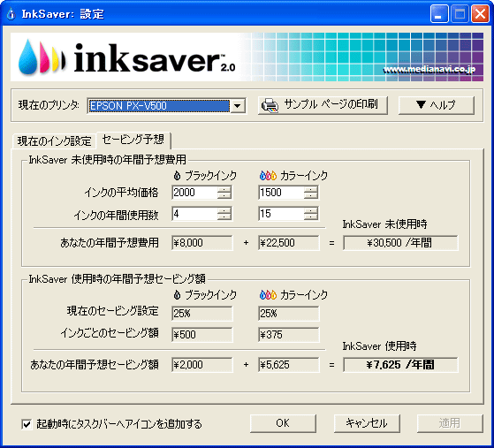The height and width of the screenshot is (448, 494).
Task: Click the ¥7,625 /年間 total saving field
Action: 400,365
